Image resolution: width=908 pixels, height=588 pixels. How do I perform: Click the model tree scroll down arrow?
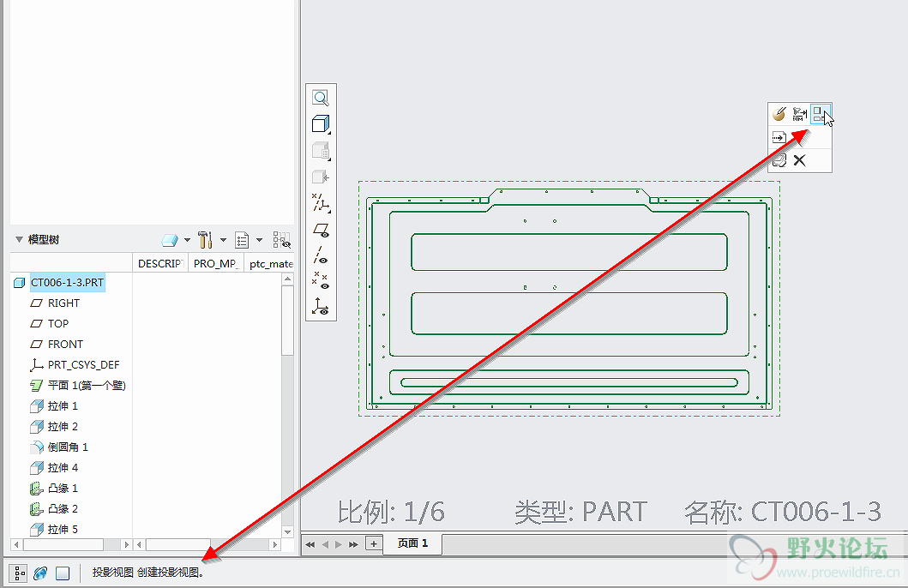[288, 531]
